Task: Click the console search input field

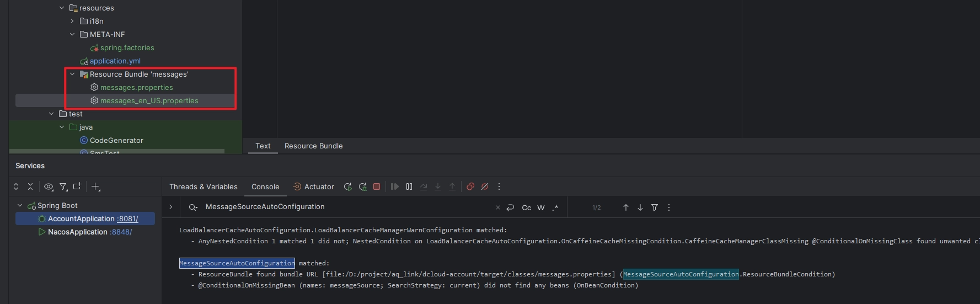Action: 347,207
